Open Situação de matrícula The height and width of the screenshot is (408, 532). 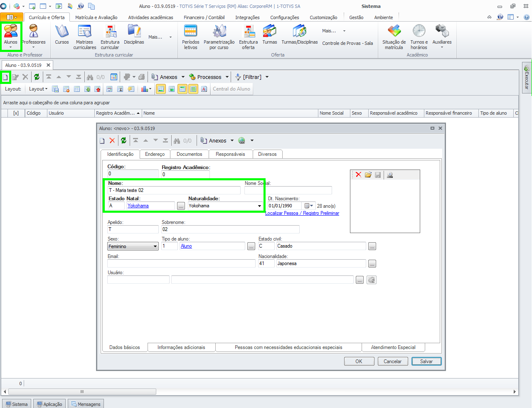[x=394, y=37]
